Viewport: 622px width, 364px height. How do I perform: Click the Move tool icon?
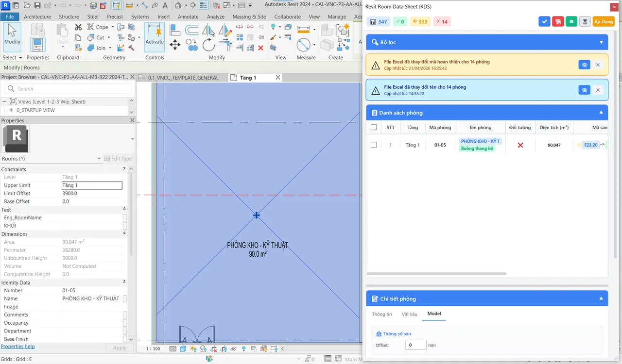(175, 45)
